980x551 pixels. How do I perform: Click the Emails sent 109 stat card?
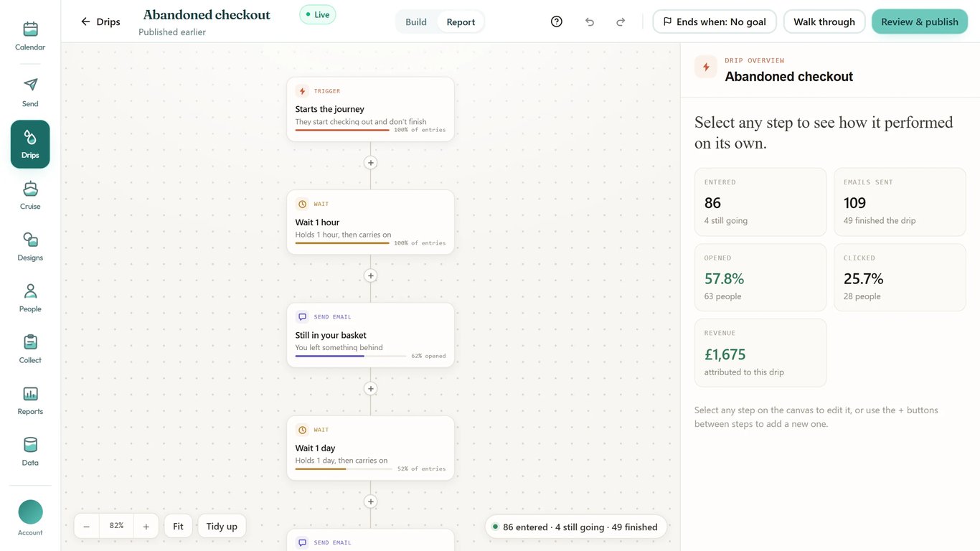pyautogui.click(x=900, y=202)
